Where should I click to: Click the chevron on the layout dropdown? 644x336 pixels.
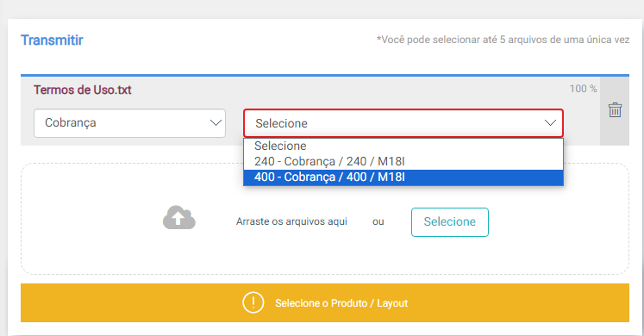tap(550, 122)
